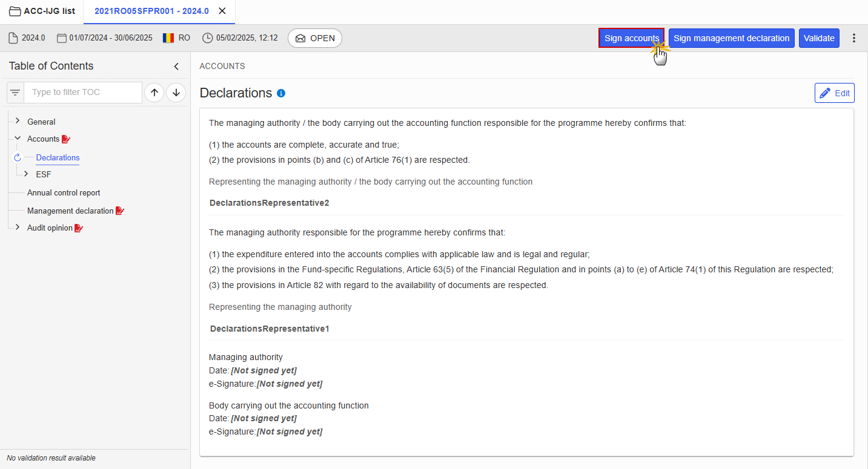The image size is (868, 469).
Task: Go to previous TOC item with up arrow
Action: 154,93
